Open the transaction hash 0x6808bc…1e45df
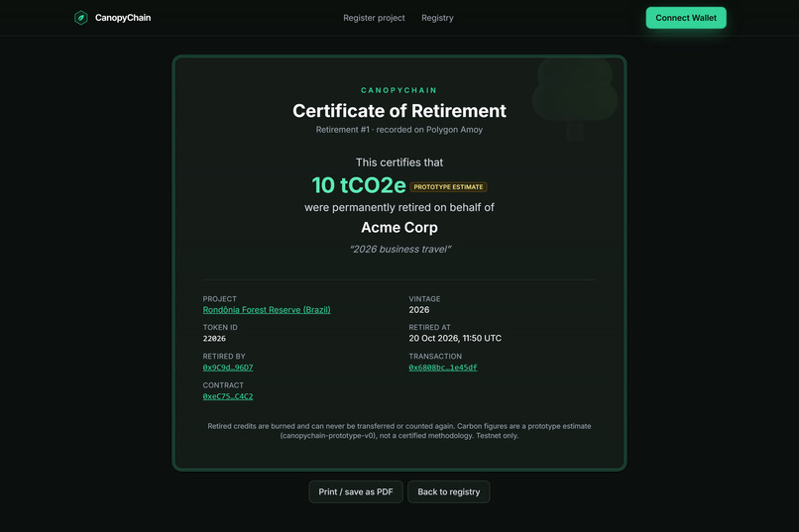 pyautogui.click(x=443, y=368)
